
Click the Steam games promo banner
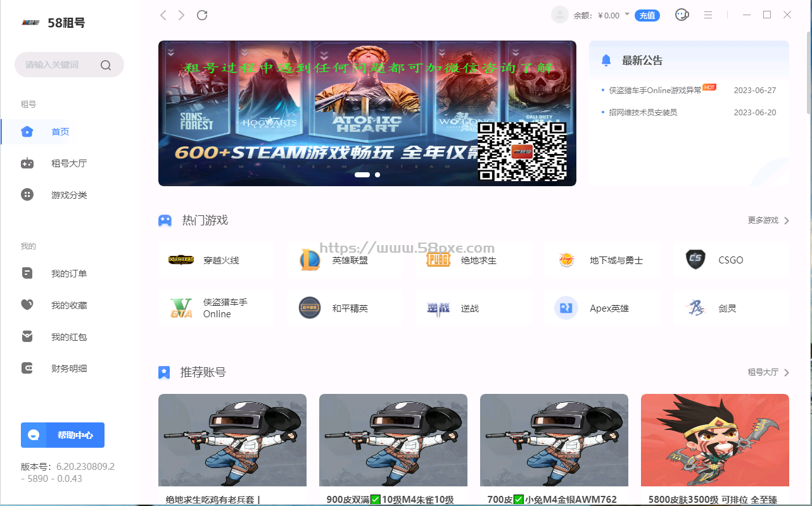[367, 113]
